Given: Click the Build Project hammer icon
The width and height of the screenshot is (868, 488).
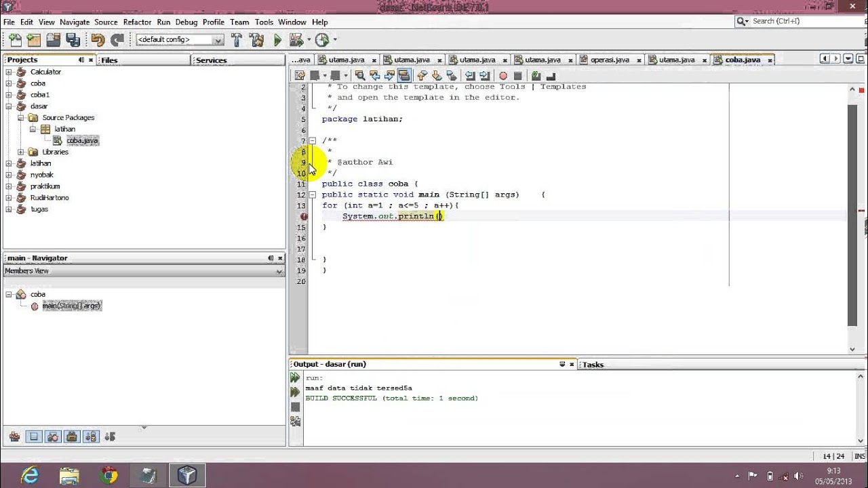Looking at the screenshot, I should [x=237, y=40].
